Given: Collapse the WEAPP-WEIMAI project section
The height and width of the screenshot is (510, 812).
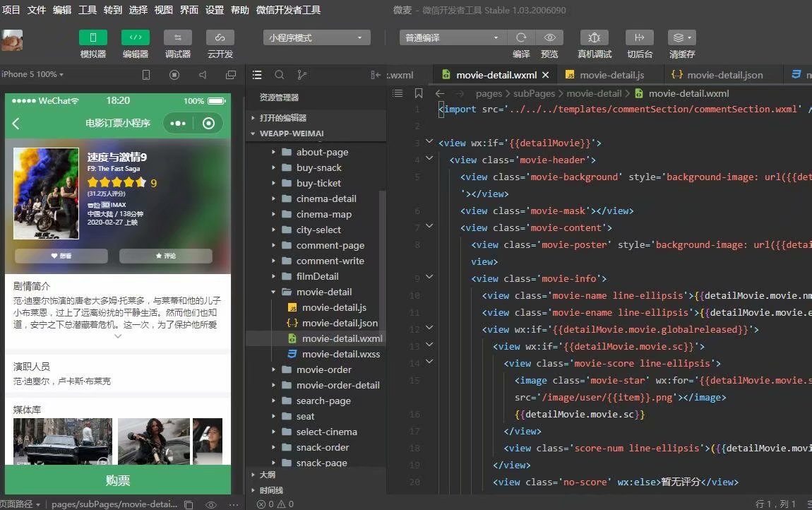Looking at the screenshot, I should pyautogui.click(x=316, y=134).
